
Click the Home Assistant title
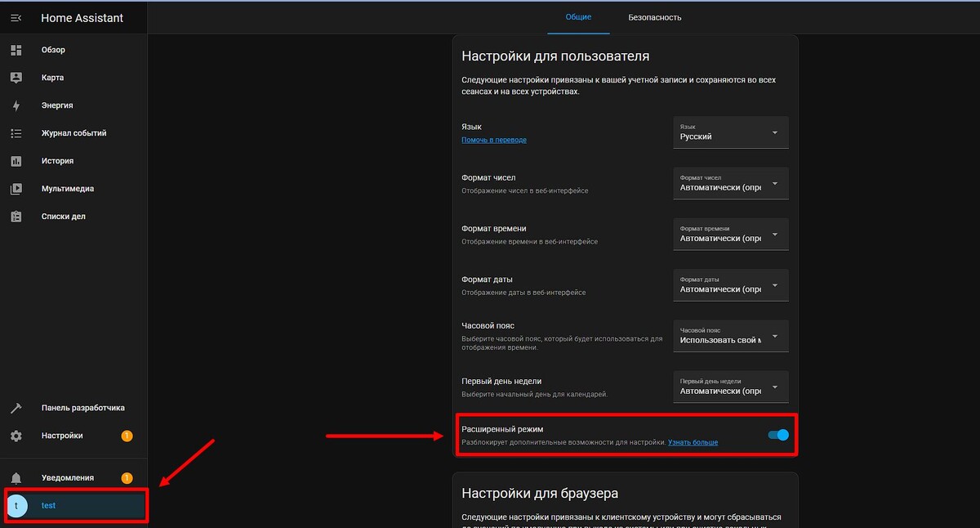click(82, 18)
